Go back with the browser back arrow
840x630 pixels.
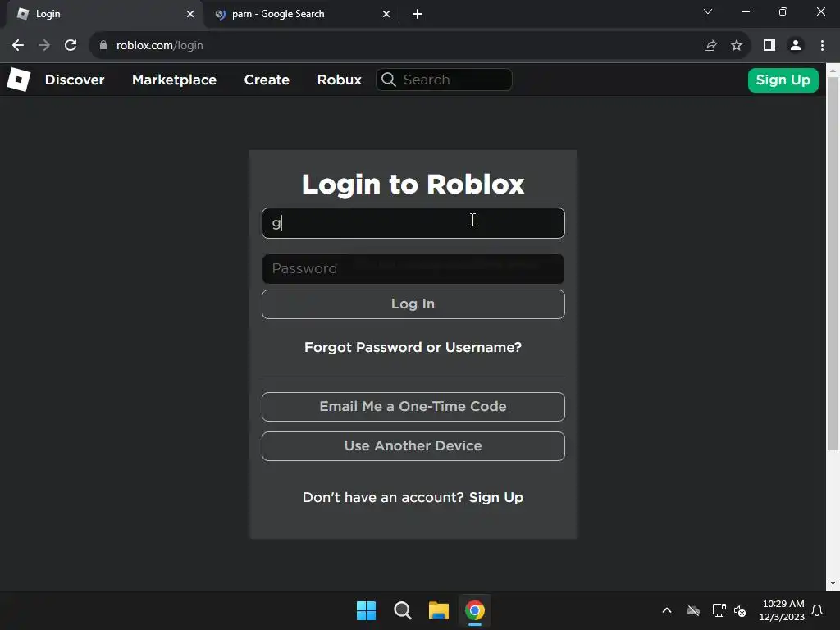(x=18, y=46)
